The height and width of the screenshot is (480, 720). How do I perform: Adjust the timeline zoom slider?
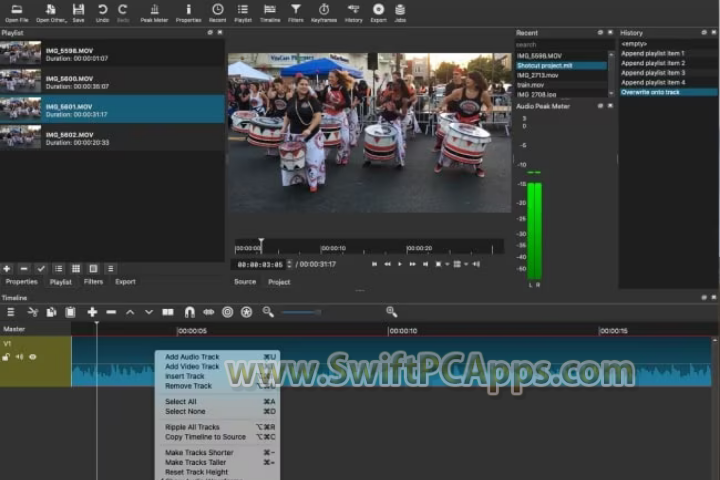301,312
